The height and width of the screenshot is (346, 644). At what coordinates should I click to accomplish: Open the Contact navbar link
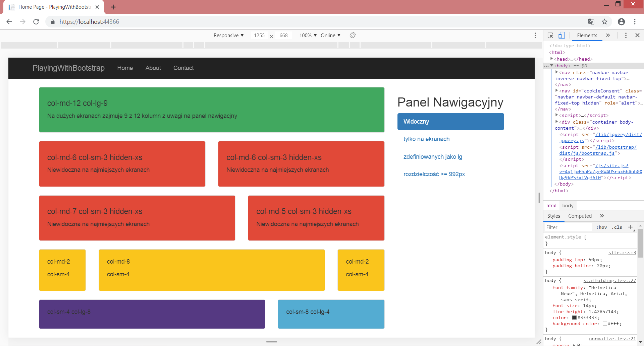[183, 68]
